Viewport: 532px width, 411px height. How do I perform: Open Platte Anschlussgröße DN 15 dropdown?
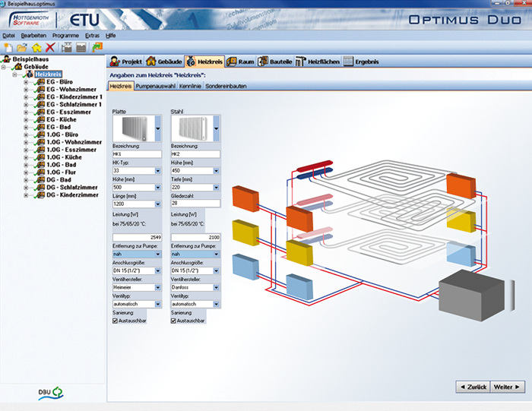[x=158, y=271]
